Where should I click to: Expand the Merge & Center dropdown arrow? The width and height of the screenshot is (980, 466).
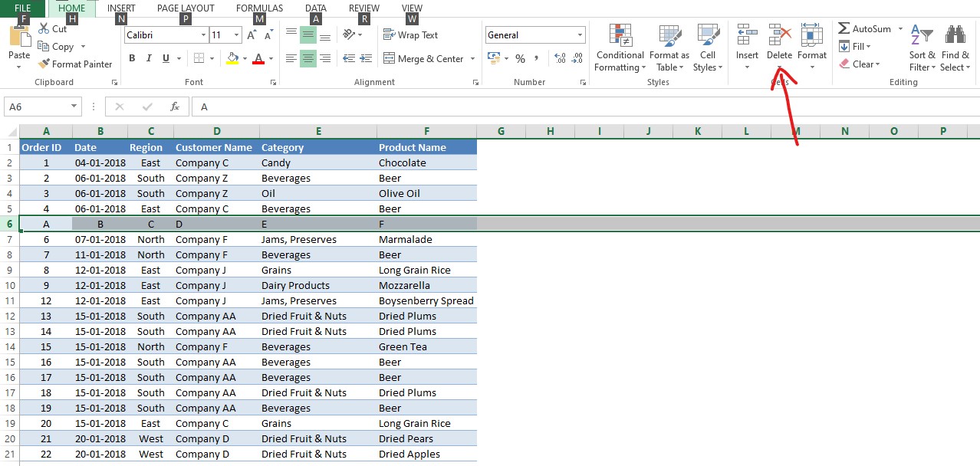click(x=472, y=58)
